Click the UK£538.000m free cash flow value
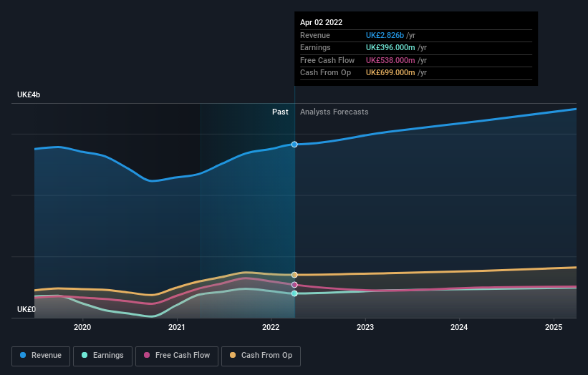The height and width of the screenshot is (375, 588). (390, 60)
